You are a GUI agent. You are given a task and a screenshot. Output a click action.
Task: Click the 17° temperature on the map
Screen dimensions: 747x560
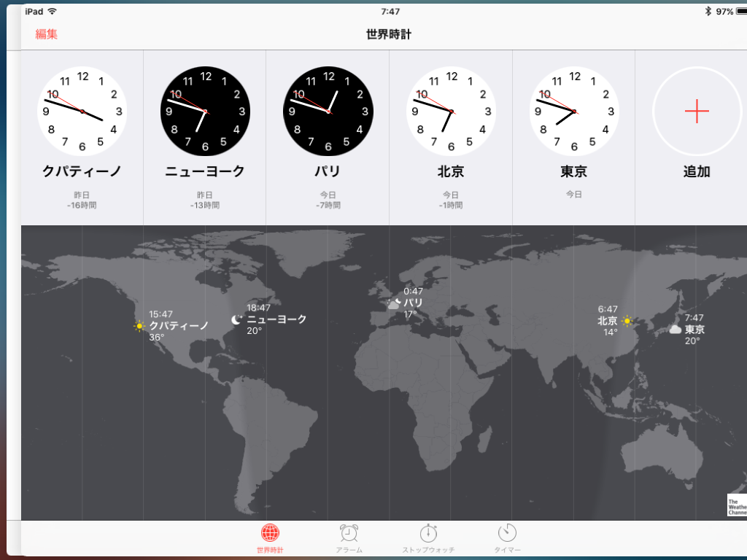click(410, 314)
